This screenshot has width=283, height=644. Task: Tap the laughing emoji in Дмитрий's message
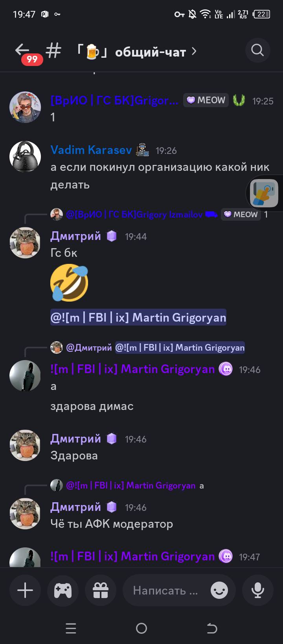(69, 283)
